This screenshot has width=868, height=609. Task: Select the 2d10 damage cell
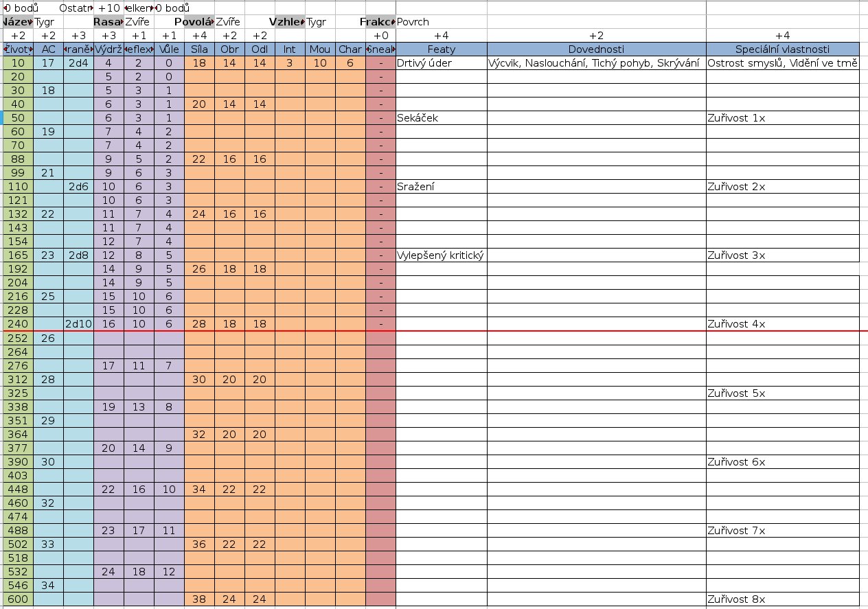[x=78, y=324]
